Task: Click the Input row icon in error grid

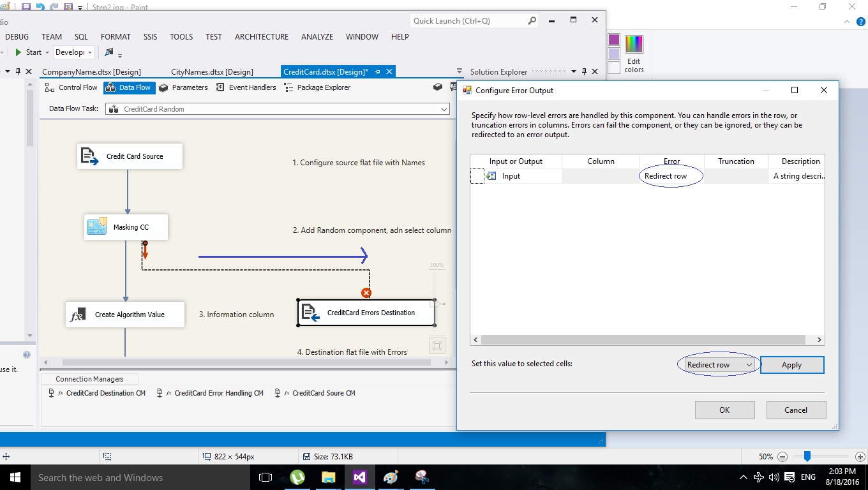Action: click(491, 176)
